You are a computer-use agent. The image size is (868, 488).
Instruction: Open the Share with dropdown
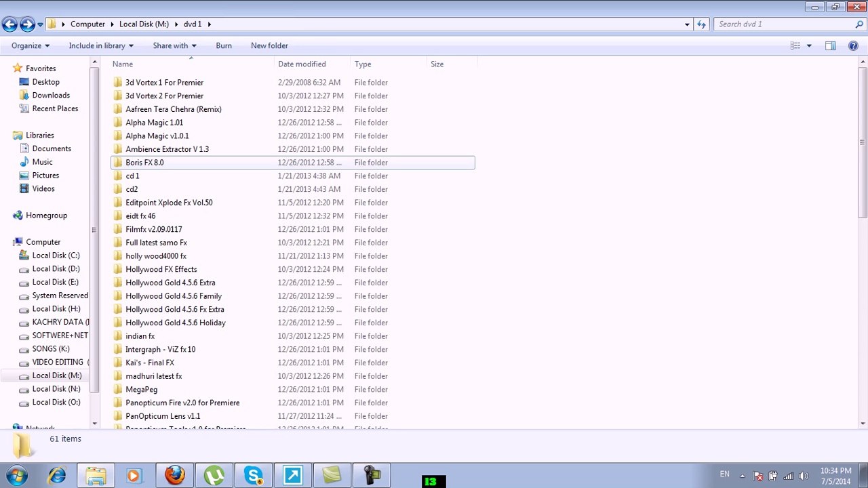click(174, 46)
